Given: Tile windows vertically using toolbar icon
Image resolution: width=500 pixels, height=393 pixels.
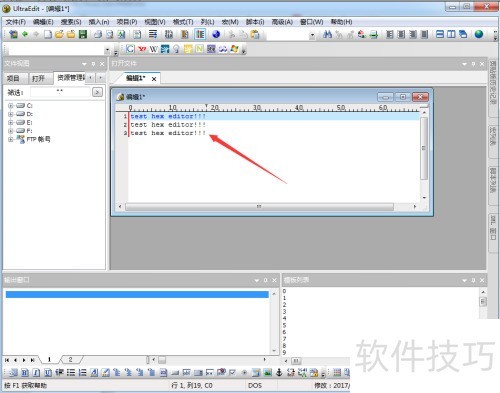Looking at the screenshot, I should coord(451,34).
